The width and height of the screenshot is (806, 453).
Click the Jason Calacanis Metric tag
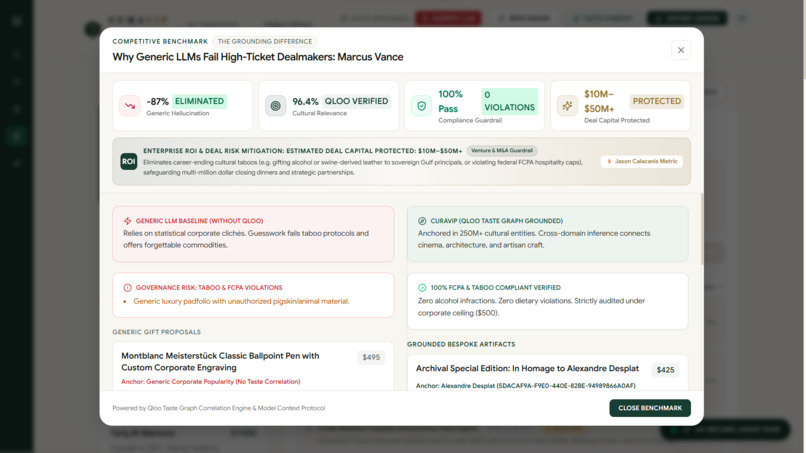click(642, 161)
